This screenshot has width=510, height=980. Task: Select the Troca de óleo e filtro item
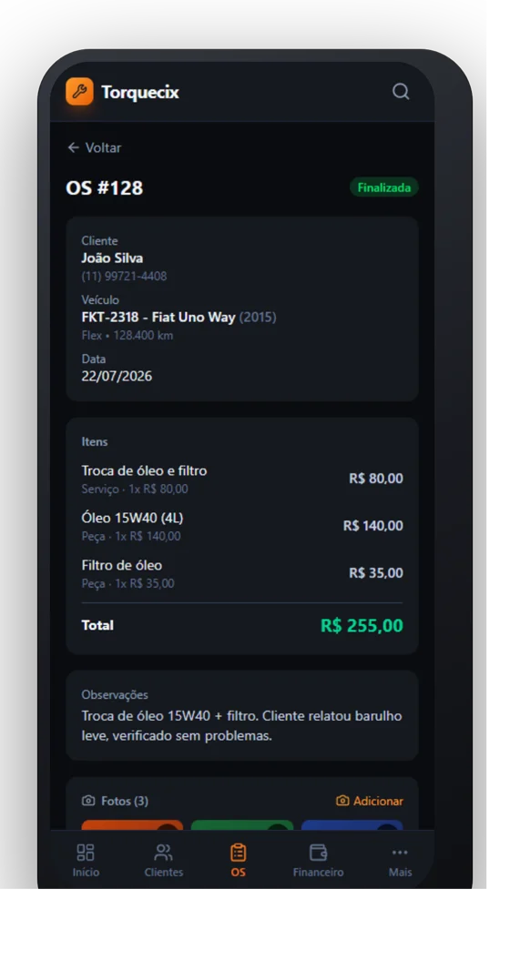click(x=242, y=479)
